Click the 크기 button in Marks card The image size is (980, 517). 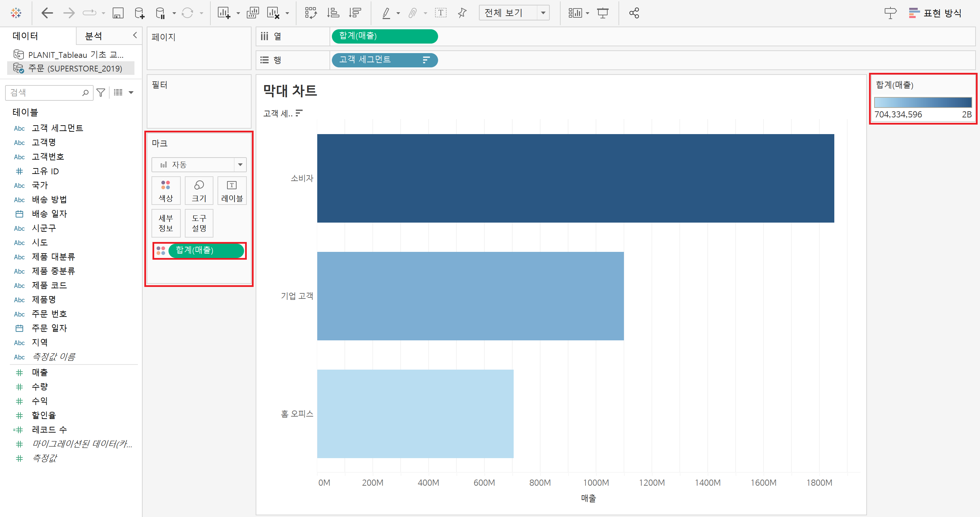[x=198, y=191]
